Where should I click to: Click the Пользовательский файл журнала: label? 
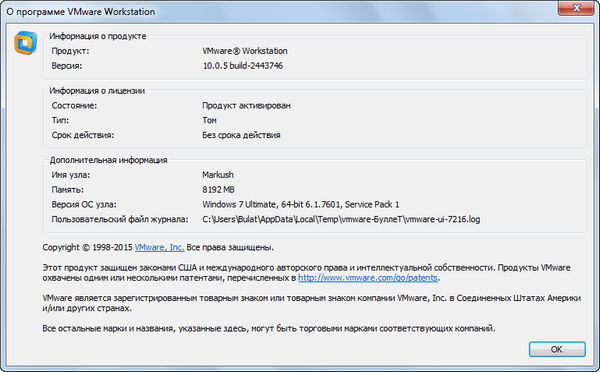pos(120,219)
